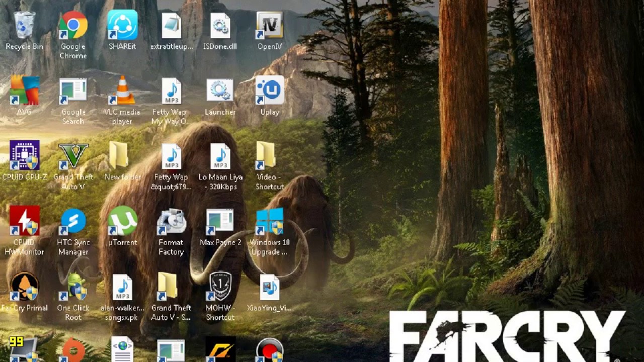Open One Click Root shortcut
This screenshot has height=362, width=644.
(x=73, y=287)
